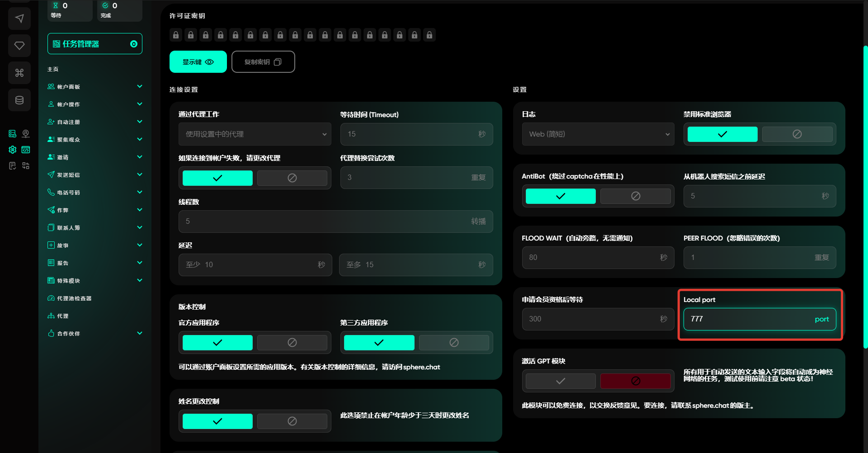Image resolution: width=868 pixels, height=453 pixels.
Task: Enable the 激活 GPT 模块 checkmark option
Action: (561, 381)
